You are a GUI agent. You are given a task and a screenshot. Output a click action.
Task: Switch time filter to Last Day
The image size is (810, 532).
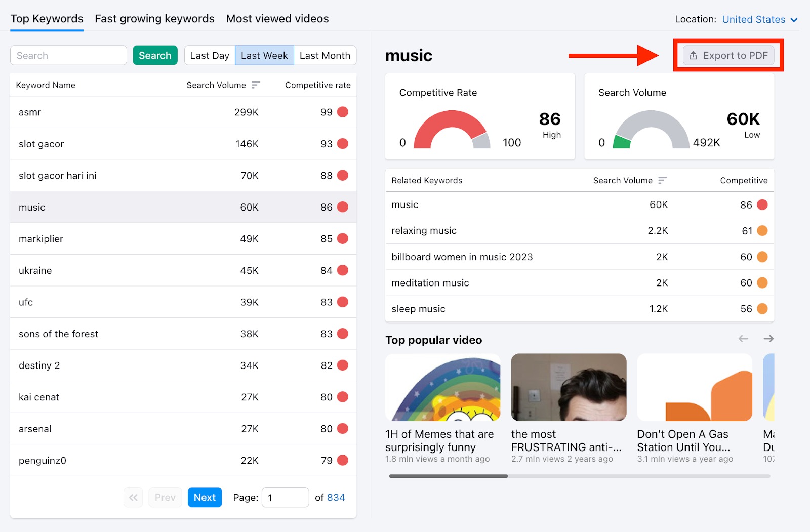click(209, 55)
